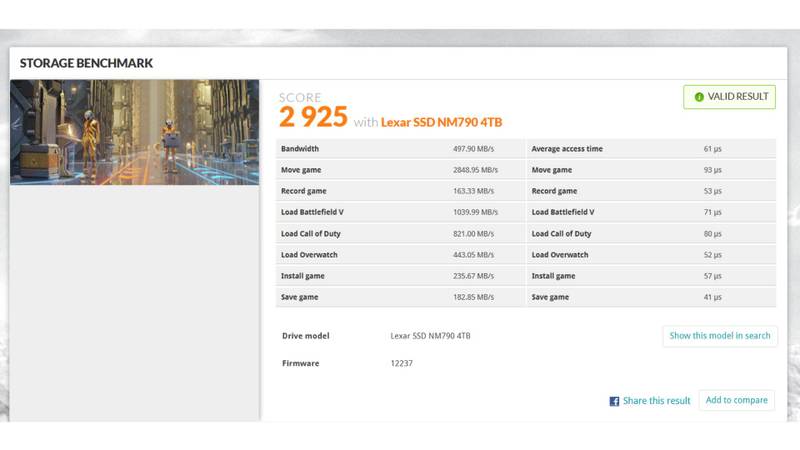Select Load Overwatch access time 52 µs
This screenshot has height=450, width=800.
[712, 255]
